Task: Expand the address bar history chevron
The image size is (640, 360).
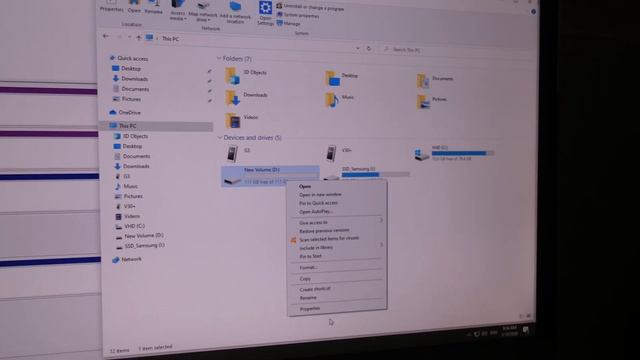Action: [358, 48]
